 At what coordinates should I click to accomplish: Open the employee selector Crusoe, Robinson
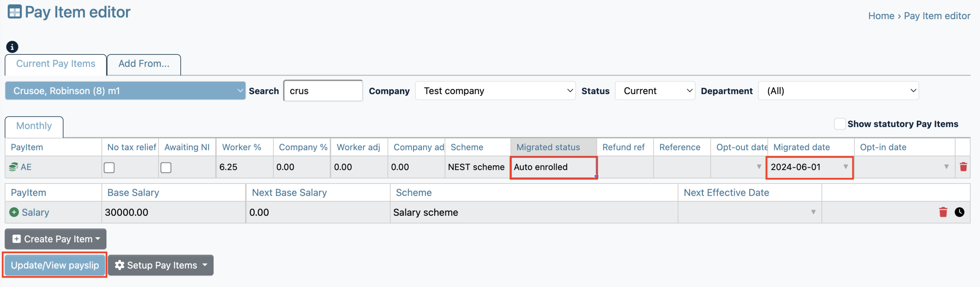tap(125, 91)
